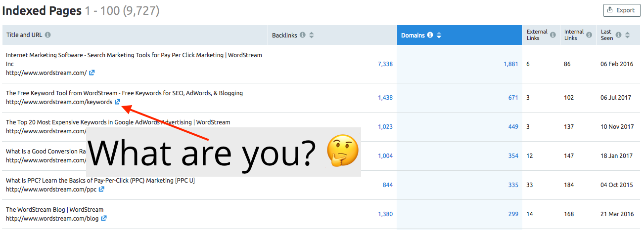Click info icon beside Backlinks header
The image size is (644, 230).
[x=302, y=35]
